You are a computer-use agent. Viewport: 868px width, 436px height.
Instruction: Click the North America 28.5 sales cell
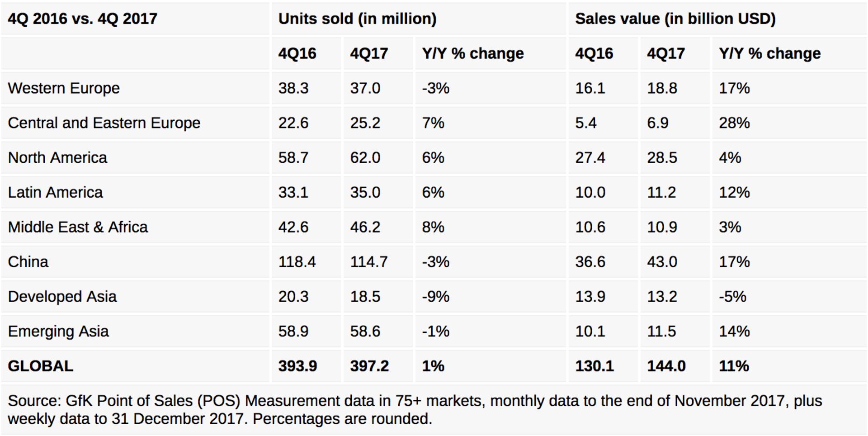point(662,158)
